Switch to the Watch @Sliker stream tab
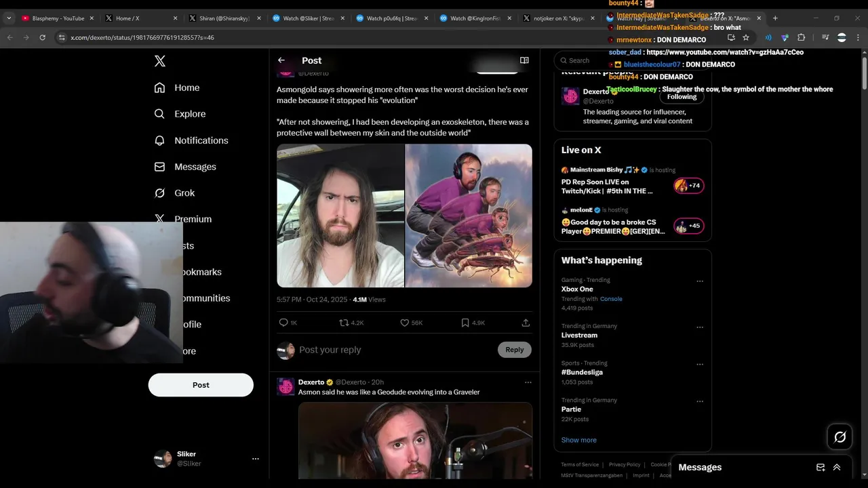The width and height of the screenshot is (868, 488). (x=309, y=18)
